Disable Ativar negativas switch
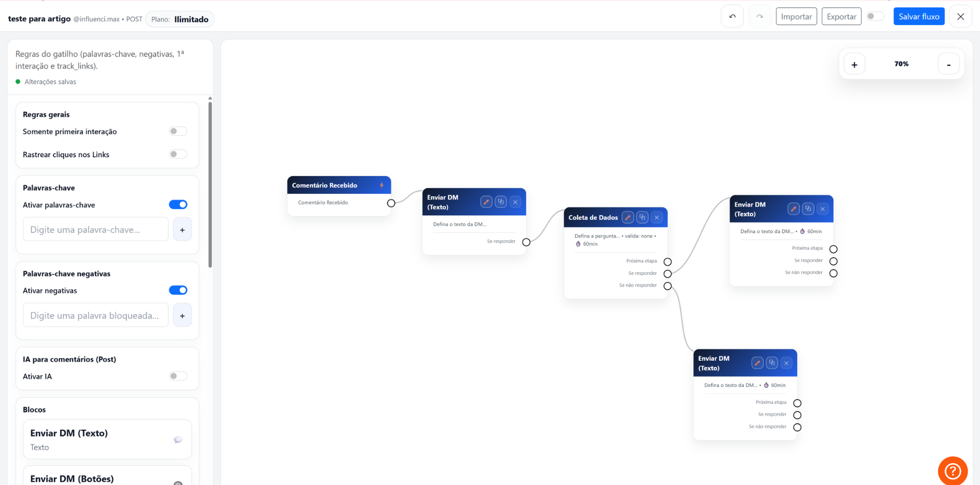The image size is (980, 485). pos(178,290)
